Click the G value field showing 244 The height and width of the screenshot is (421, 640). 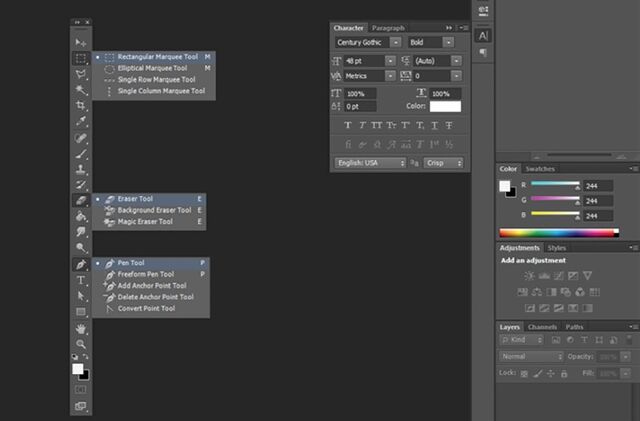coord(598,201)
